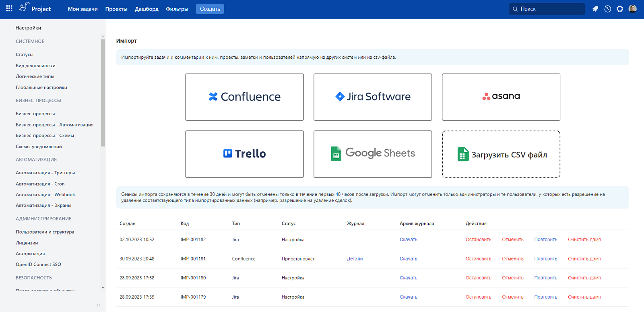The height and width of the screenshot is (312, 644).
Task: Click Повторить for import IMP-001180
Action: (546, 278)
